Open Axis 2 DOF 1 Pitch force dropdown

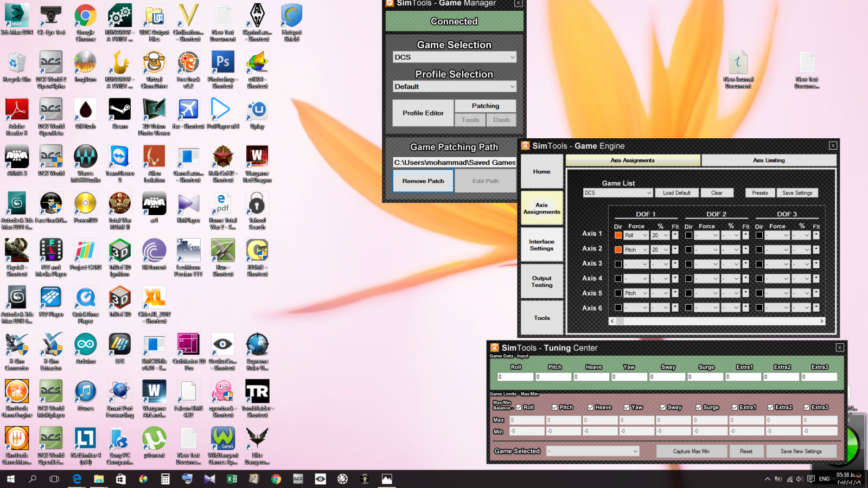tap(636, 250)
